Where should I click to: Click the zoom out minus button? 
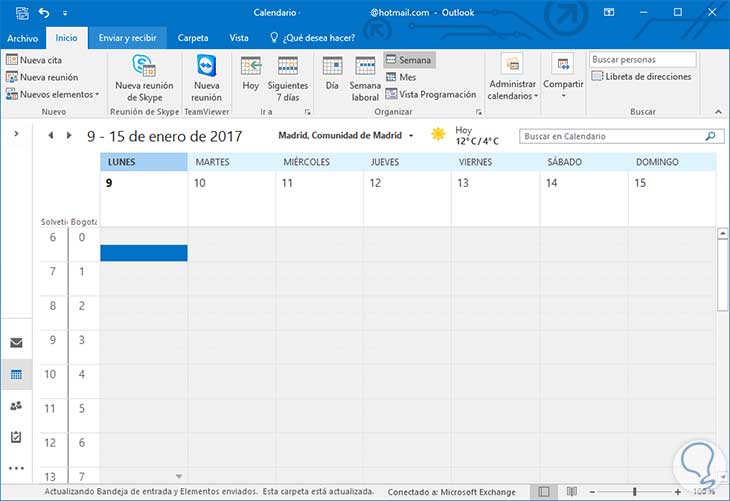592,492
